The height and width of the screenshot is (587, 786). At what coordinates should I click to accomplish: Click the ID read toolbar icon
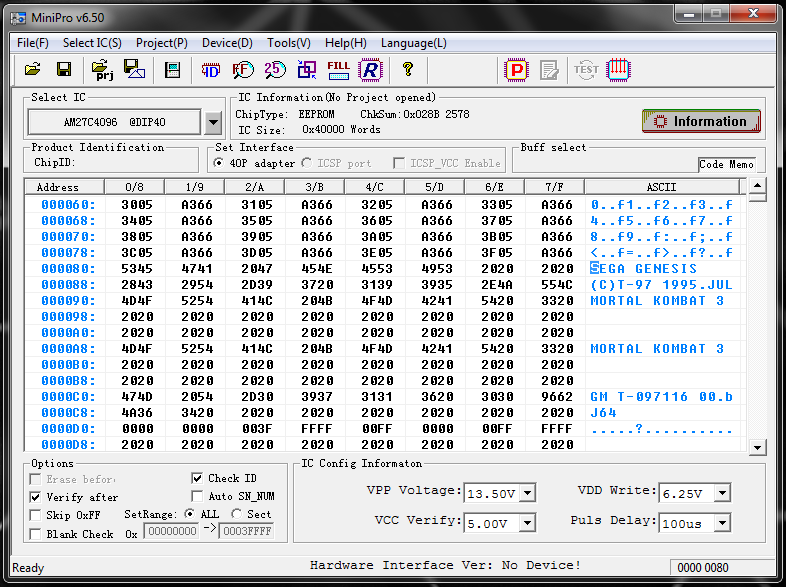(x=211, y=70)
